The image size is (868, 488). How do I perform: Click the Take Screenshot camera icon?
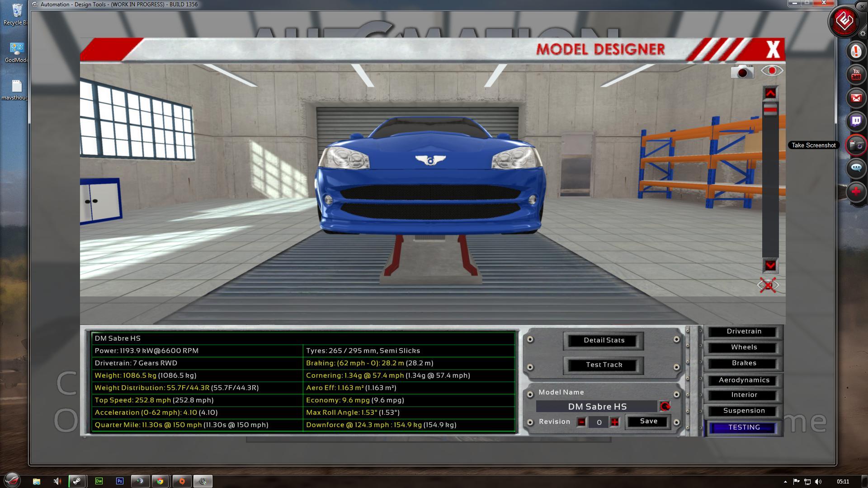tap(856, 145)
